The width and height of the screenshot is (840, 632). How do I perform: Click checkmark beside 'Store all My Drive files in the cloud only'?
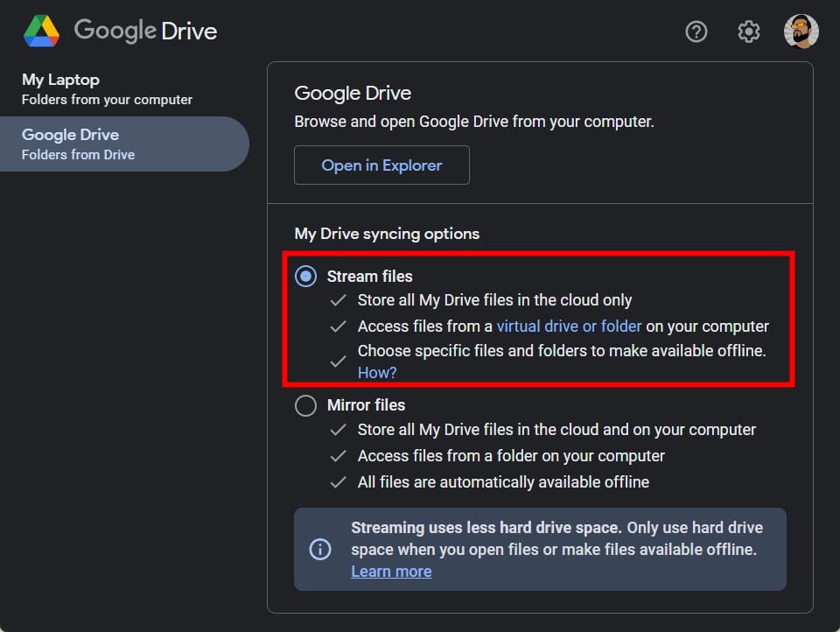coord(337,300)
